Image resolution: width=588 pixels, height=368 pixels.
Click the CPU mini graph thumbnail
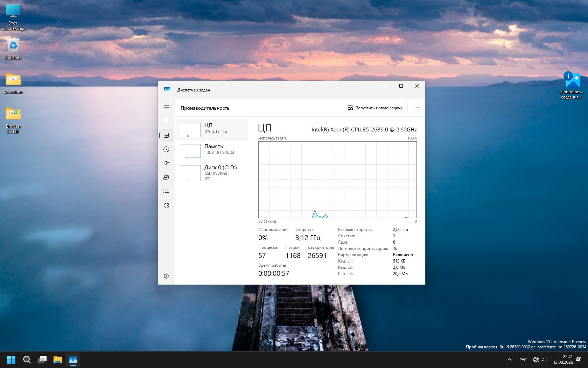tap(190, 130)
